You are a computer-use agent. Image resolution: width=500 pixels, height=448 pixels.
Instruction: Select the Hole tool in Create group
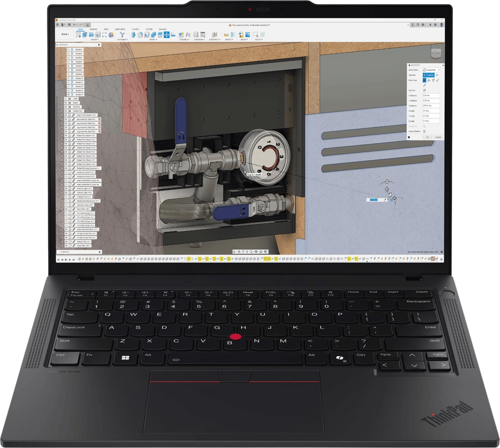pyautogui.click(x=98, y=34)
